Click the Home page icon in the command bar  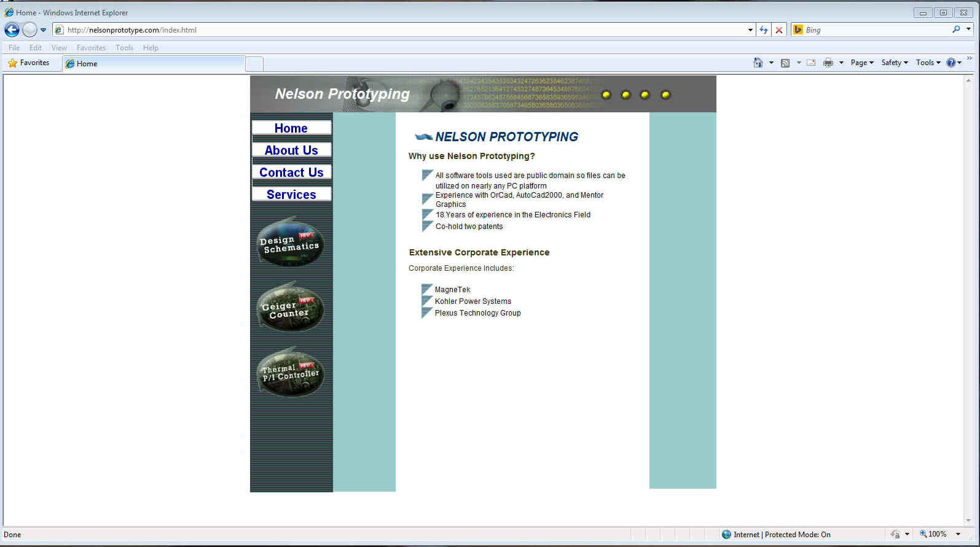point(758,63)
